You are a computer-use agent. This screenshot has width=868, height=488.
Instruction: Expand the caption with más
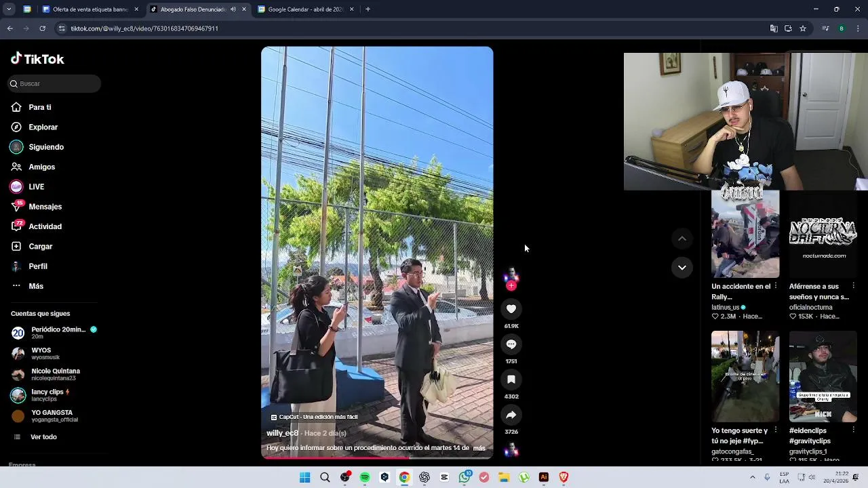tap(479, 448)
